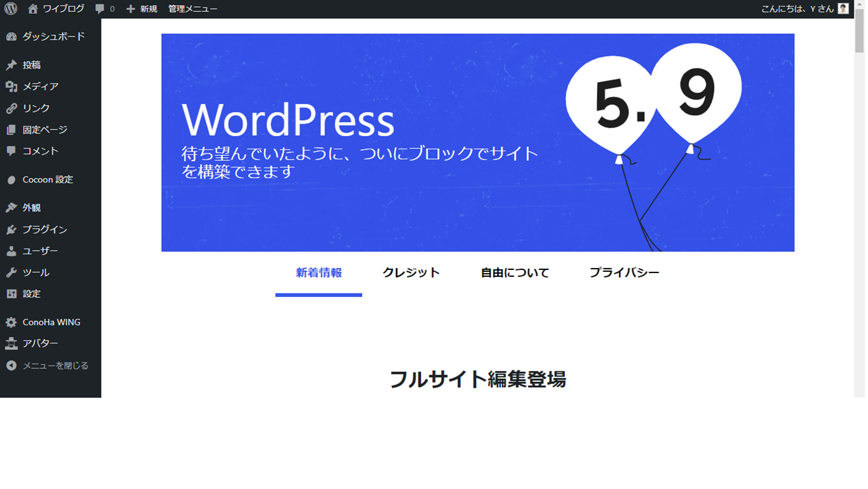Click the page vertical scrollbar thumb
This screenshot has height=489, width=868.
coord(859,31)
